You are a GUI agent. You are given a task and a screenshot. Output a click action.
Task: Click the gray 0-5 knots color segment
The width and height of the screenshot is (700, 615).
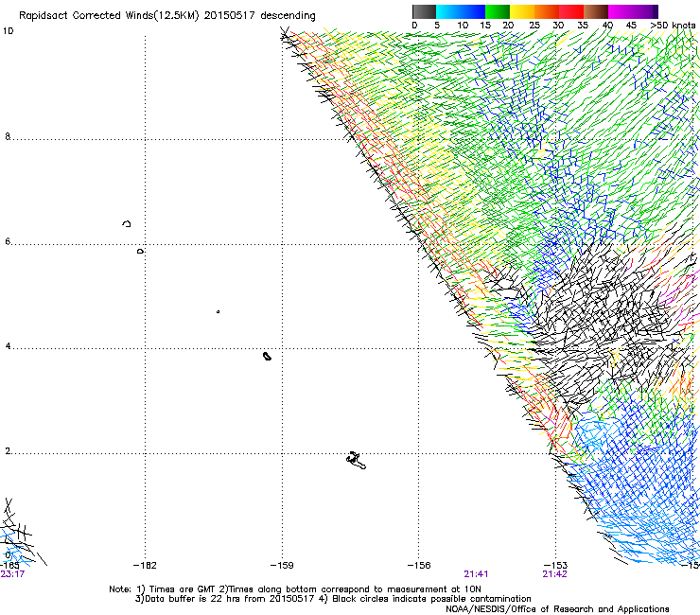pos(424,12)
